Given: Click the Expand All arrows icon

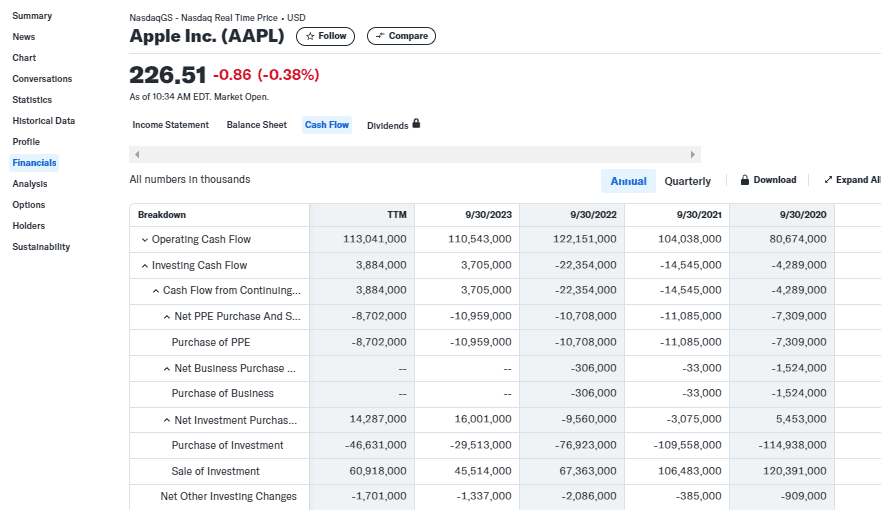Looking at the screenshot, I should pos(828,180).
